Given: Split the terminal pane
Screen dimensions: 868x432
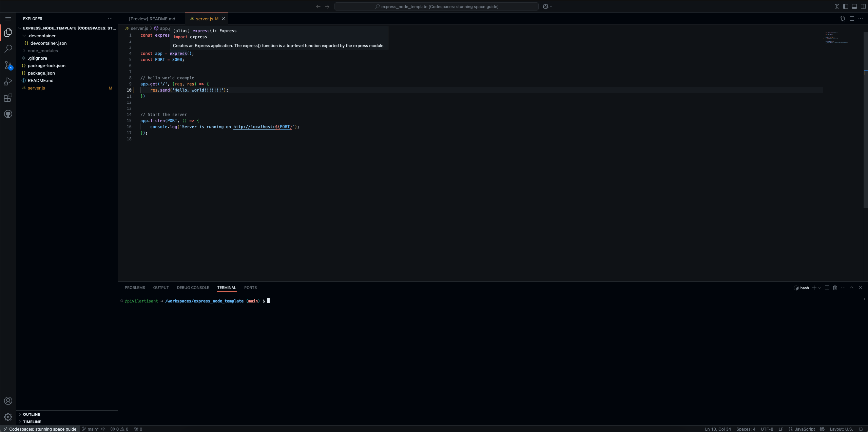Looking at the screenshot, I should pyautogui.click(x=827, y=288).
